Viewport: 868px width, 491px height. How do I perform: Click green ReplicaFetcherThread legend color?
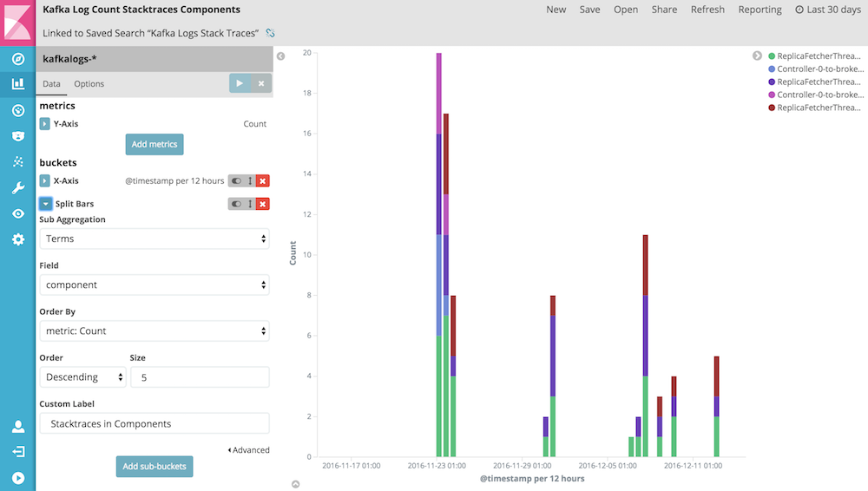(x=772, y=56)
